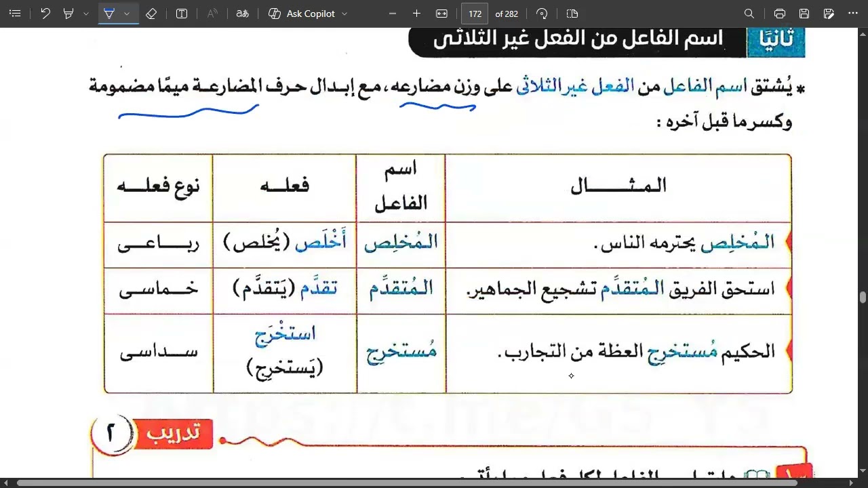Viewport: 868px width, 488px height.
Task: Click the word 'مُستخرِج' in the اسم الفاعل column
Action: 401,351
